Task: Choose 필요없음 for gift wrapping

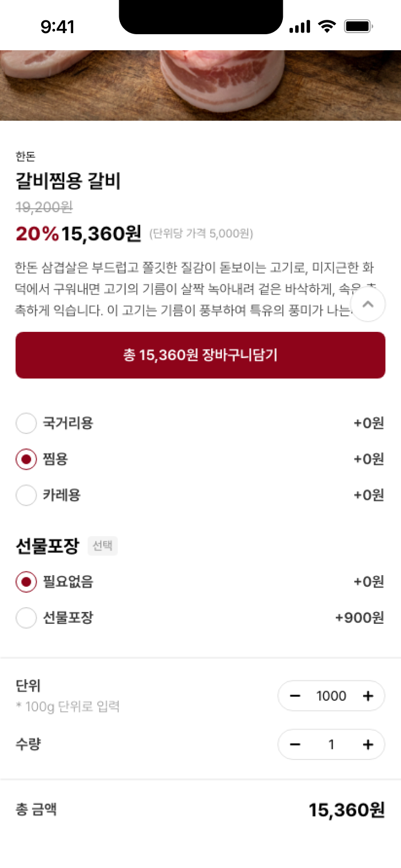Action: click(26, 582)
